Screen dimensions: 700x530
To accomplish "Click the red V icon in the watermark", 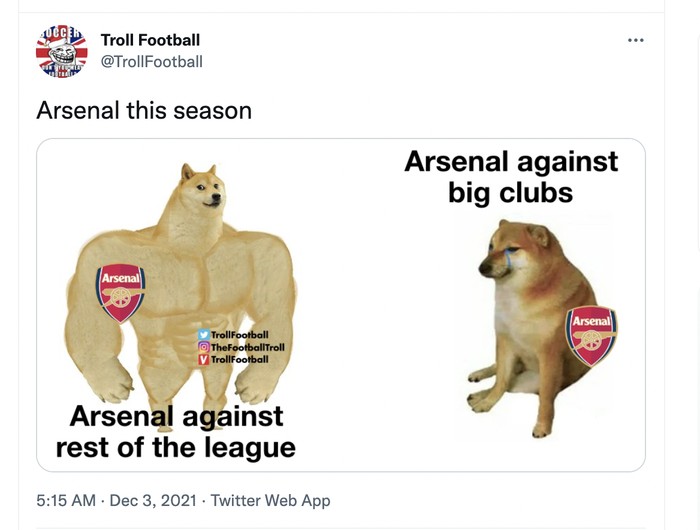I will click(x=205, y=359).
